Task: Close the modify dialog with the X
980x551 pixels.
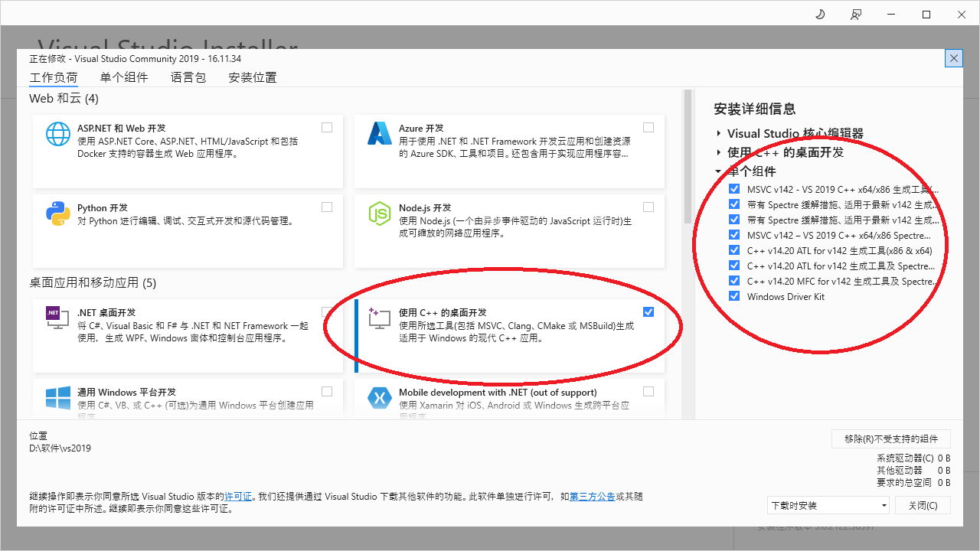Action: click(954, 58)
